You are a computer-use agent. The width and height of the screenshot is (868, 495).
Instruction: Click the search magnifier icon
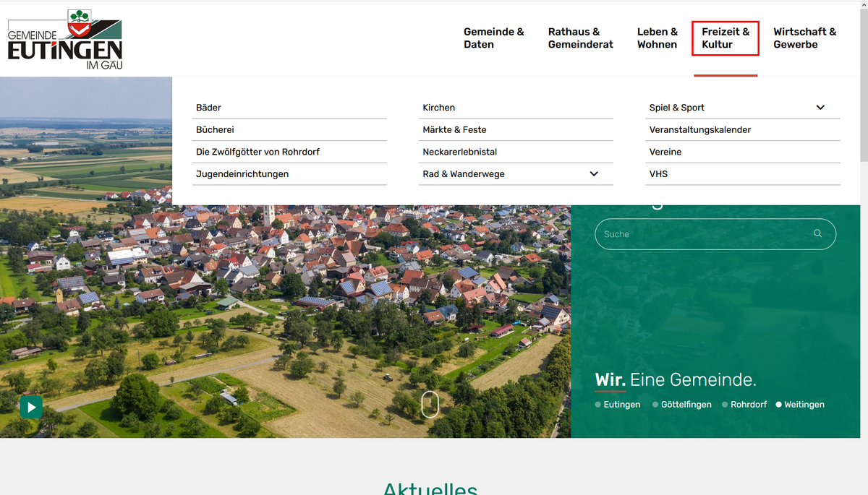pos(817,233)
